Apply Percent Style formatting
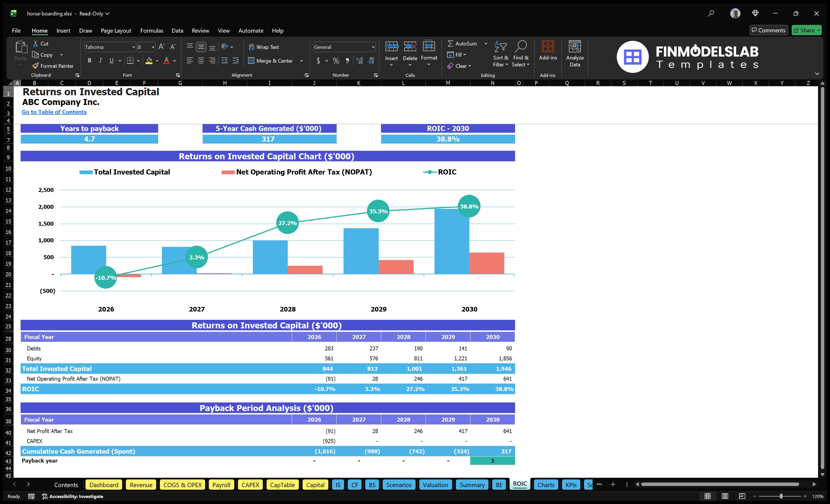830x504 pixels. point(336,61)
